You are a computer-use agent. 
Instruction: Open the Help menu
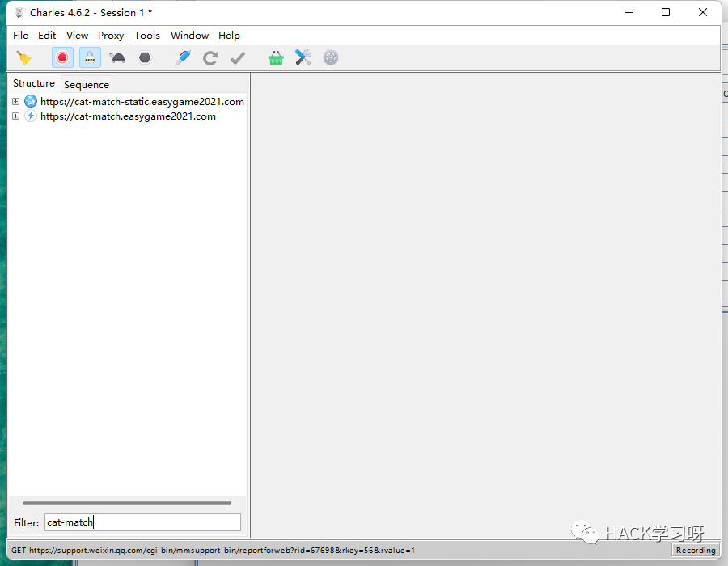tap(230, 36)
